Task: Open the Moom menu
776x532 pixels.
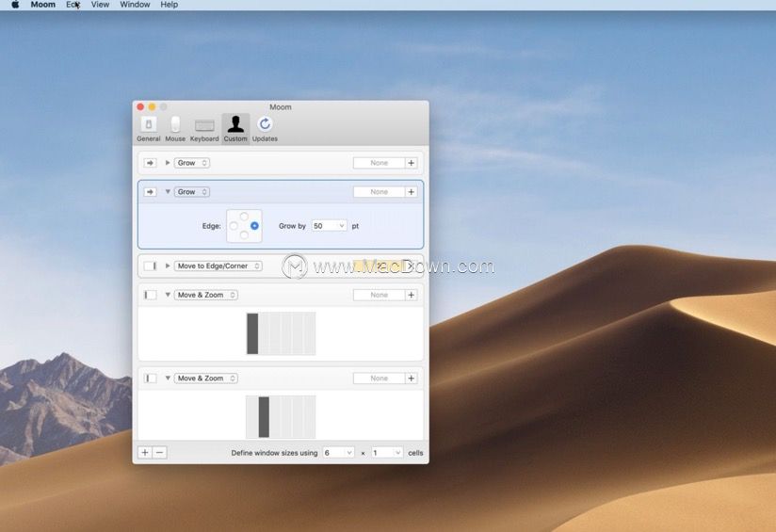Action: (43, 5)
